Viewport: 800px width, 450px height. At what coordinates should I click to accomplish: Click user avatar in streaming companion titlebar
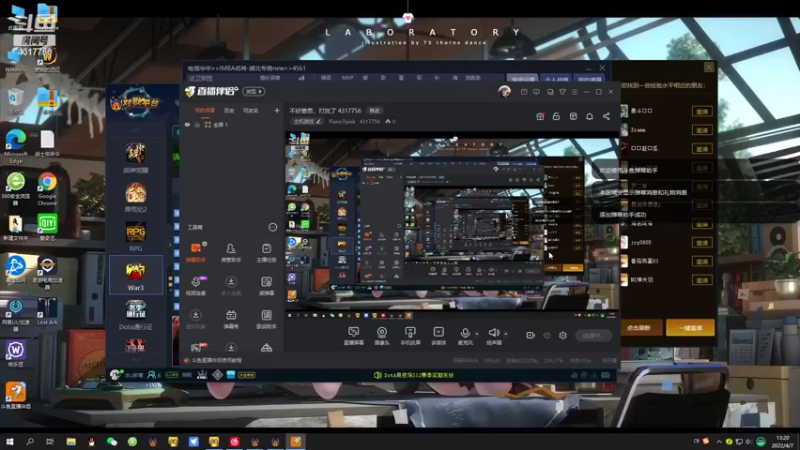(505, 92)
